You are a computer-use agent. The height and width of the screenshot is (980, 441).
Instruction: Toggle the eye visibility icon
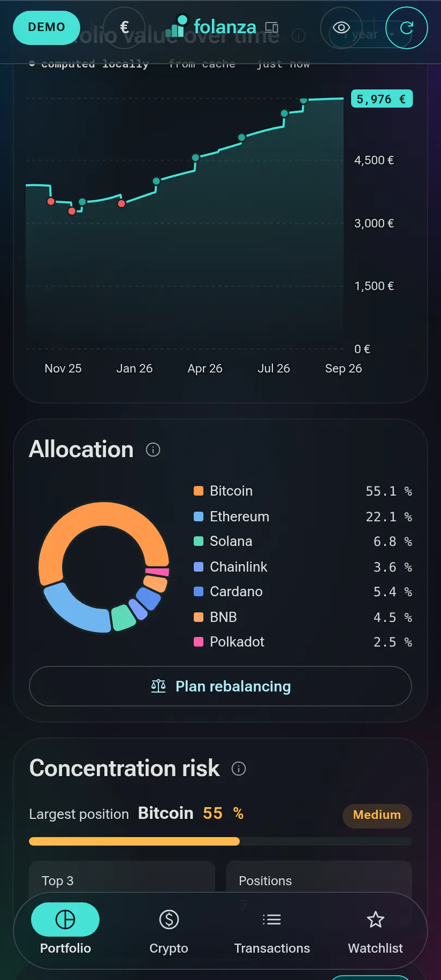click(x=341, y=28)
